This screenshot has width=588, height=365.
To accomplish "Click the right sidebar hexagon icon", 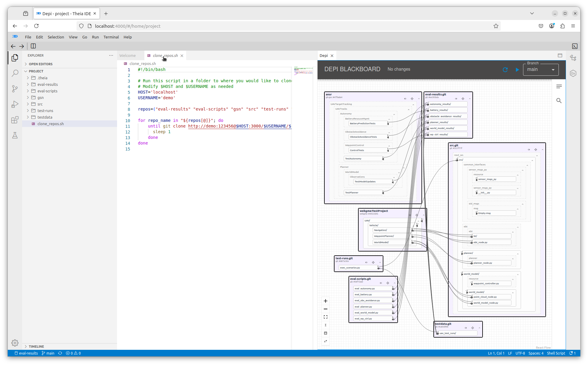I will click(x=573, y=73).
